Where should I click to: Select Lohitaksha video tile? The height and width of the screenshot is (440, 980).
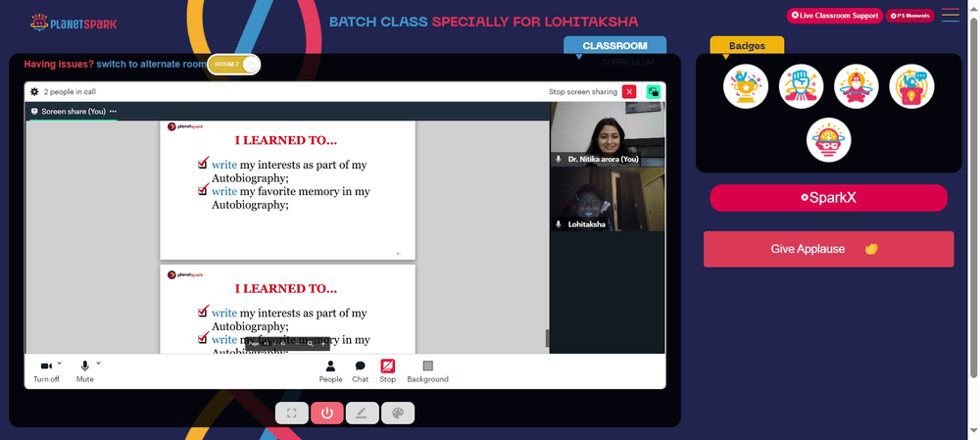608,199
